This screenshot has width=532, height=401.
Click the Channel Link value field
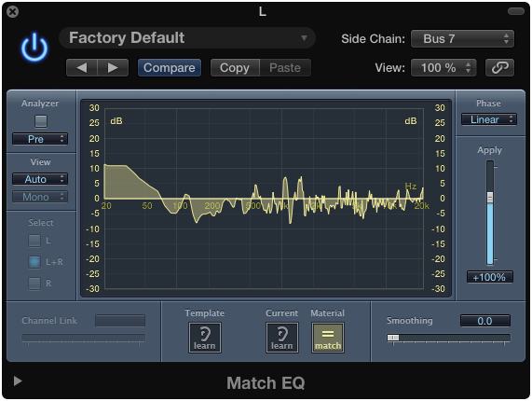[120, 320]
